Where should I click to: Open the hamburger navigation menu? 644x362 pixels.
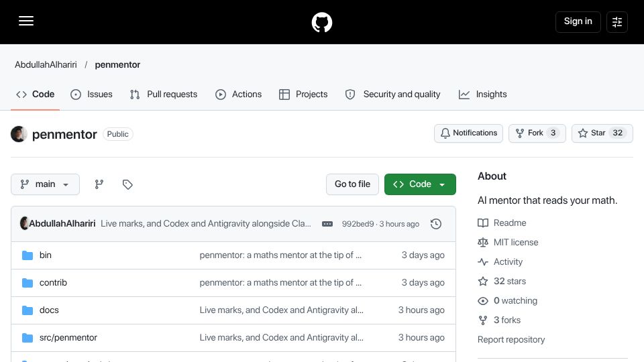26,21
